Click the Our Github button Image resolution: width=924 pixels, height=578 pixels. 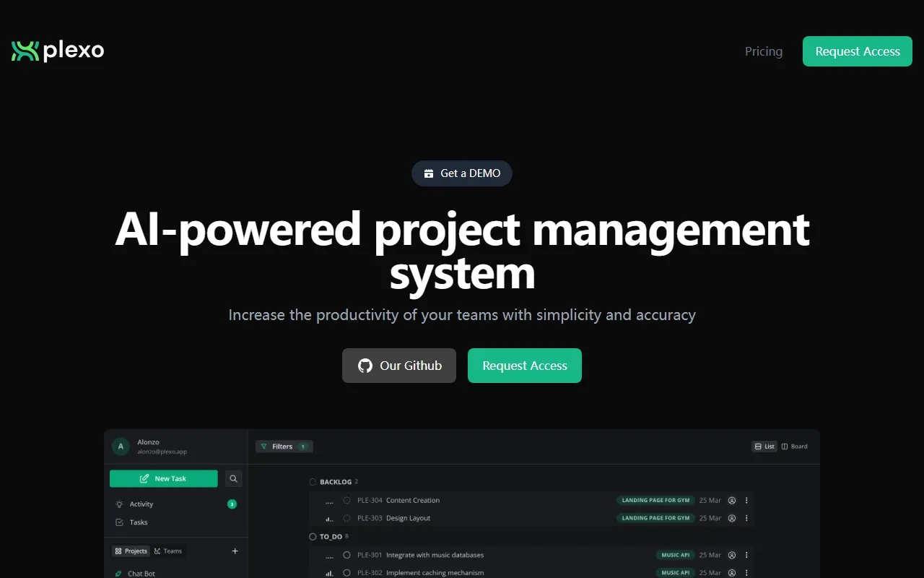point(399,366)
